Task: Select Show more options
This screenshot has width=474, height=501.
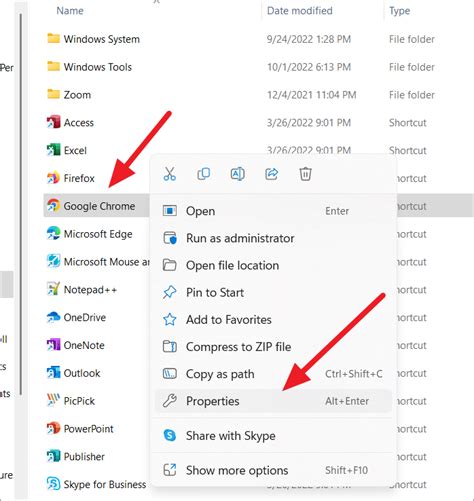Action: tap(273, 470)
